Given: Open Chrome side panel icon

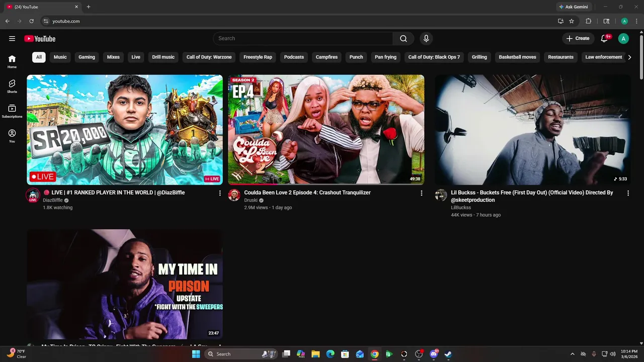Looking at the screenshot, I should tap(606, 21).
